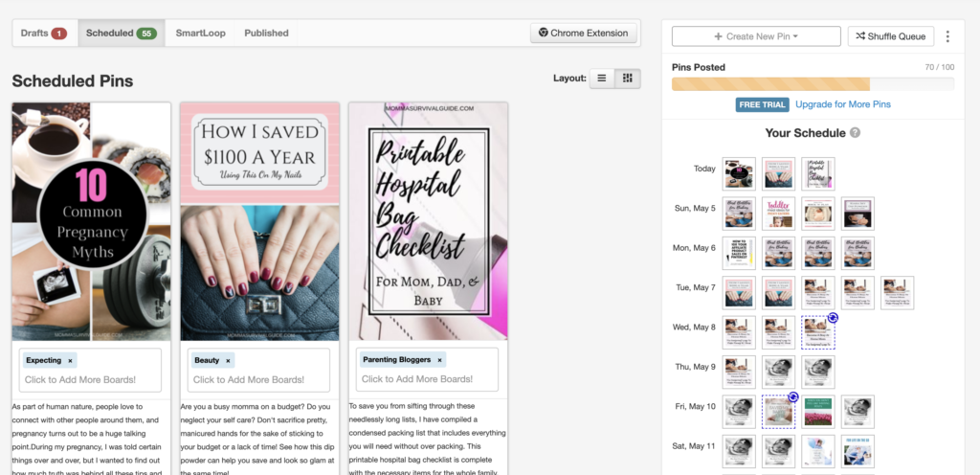This screenshot has width=980, height=475.
Task: Select pink nails thumbnail in Today row
Action: coord(779,173)
